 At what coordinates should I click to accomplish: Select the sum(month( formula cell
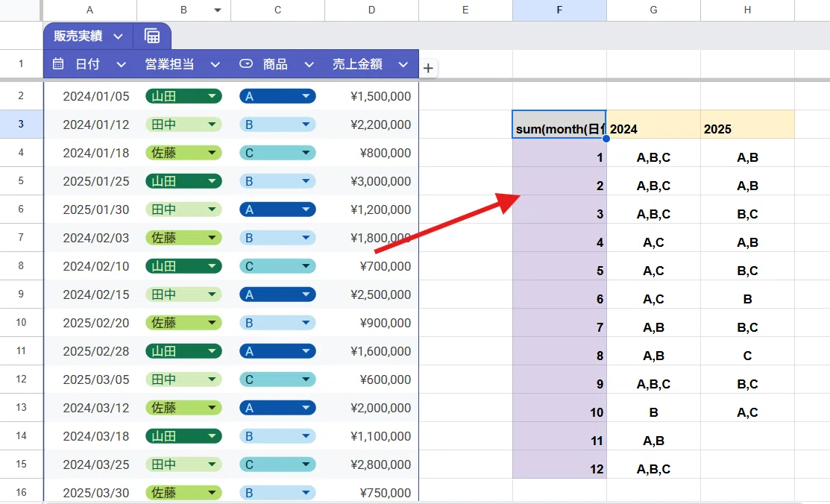point(559,125)
